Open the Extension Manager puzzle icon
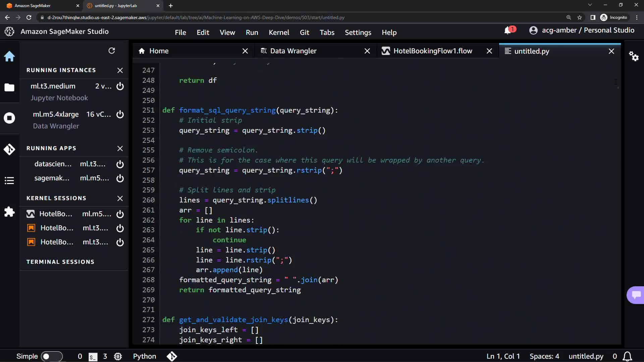The height and width of the screenshot is (362, 644). (9, 212)
